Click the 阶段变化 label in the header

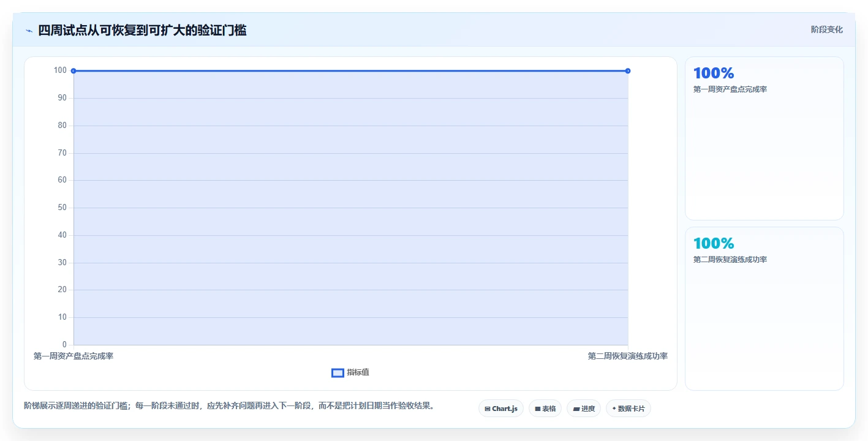827,29
